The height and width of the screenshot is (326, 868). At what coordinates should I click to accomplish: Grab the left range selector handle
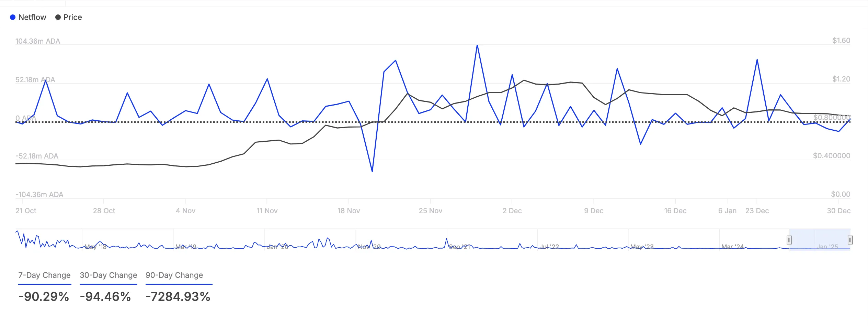pyautogui.click(x=789, y=240)
